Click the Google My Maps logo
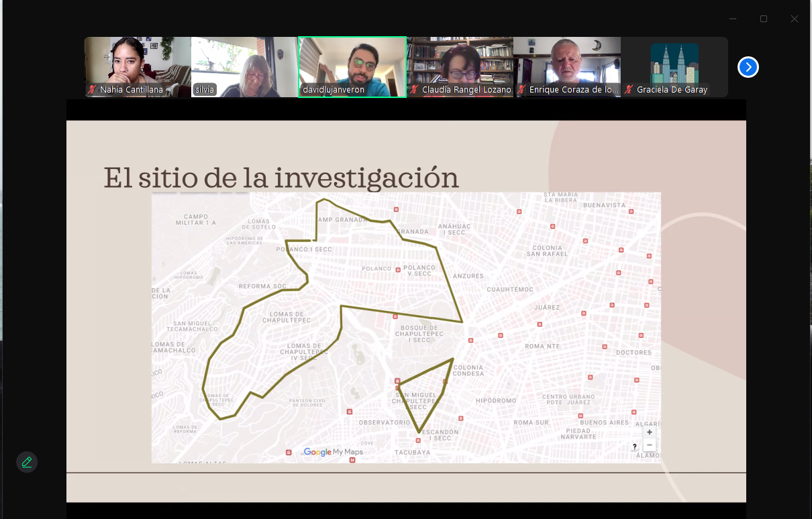Image resolution: width=812 pixels, height=519 pixels. tap(333, 452)
